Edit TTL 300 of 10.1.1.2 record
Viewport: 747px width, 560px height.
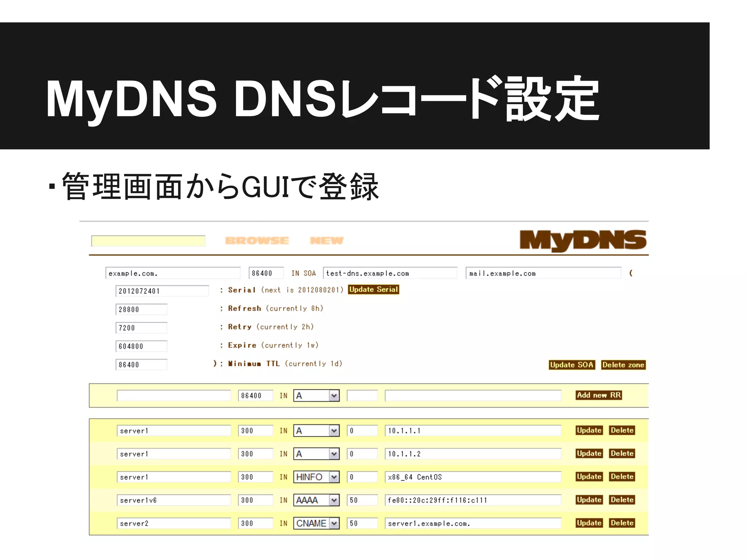(255, 454)
